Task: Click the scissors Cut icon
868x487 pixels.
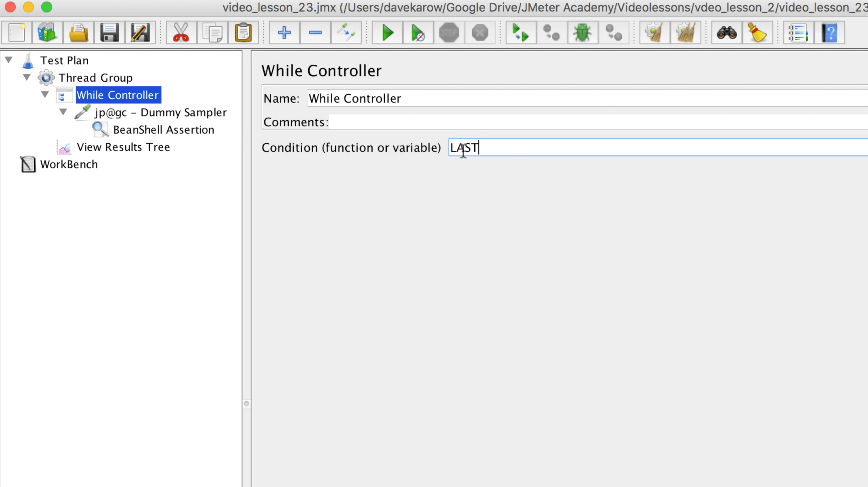Action: 181,33
